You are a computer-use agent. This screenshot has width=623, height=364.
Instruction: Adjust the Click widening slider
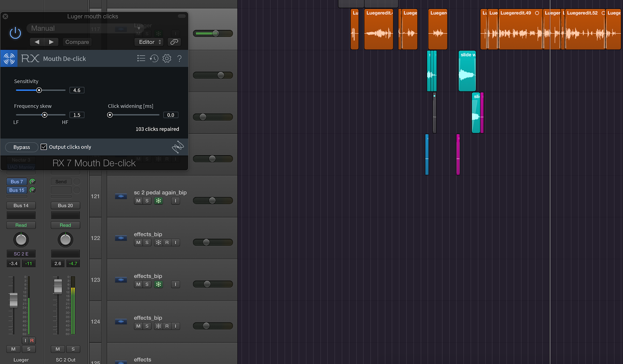110,115
